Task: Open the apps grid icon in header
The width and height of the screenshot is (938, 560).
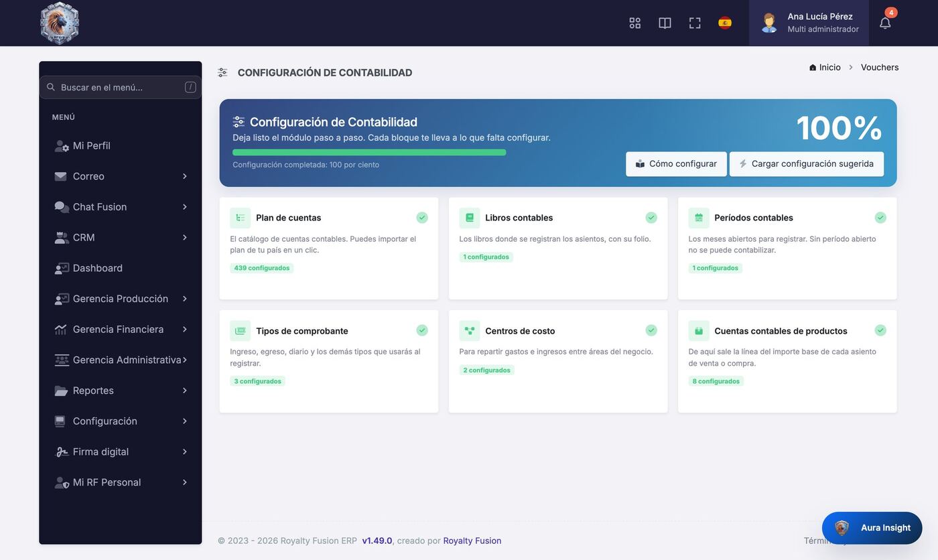Action: pos(635,23)
